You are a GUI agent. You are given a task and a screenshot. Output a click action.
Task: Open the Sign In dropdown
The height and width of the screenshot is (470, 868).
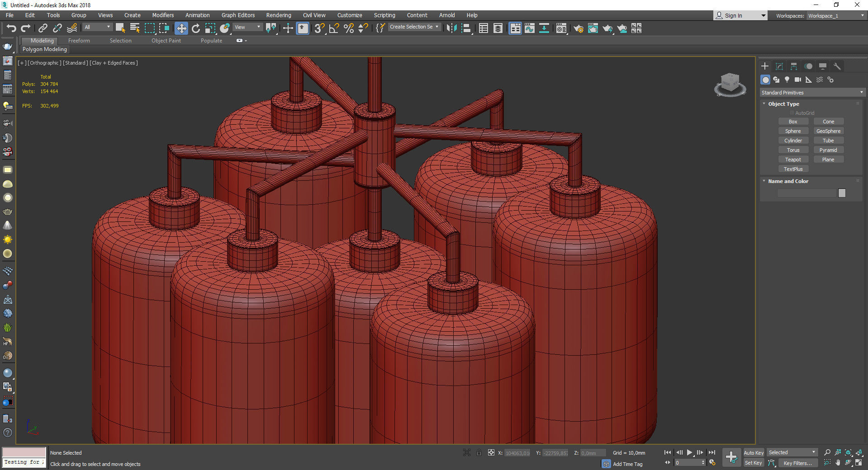pos(740,15)
